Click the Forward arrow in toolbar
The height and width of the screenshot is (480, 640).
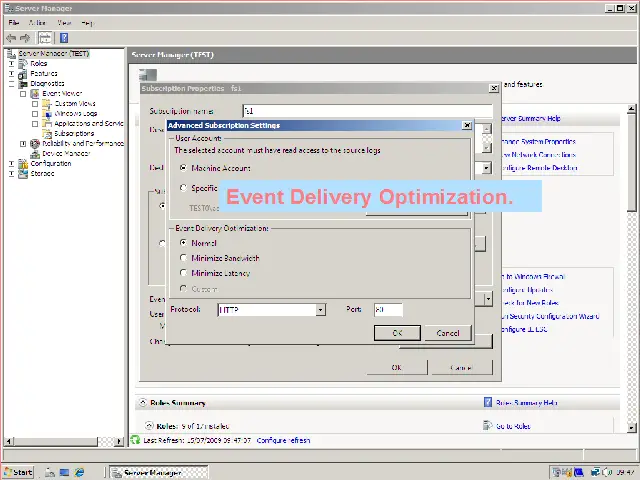tap(25, 38)
